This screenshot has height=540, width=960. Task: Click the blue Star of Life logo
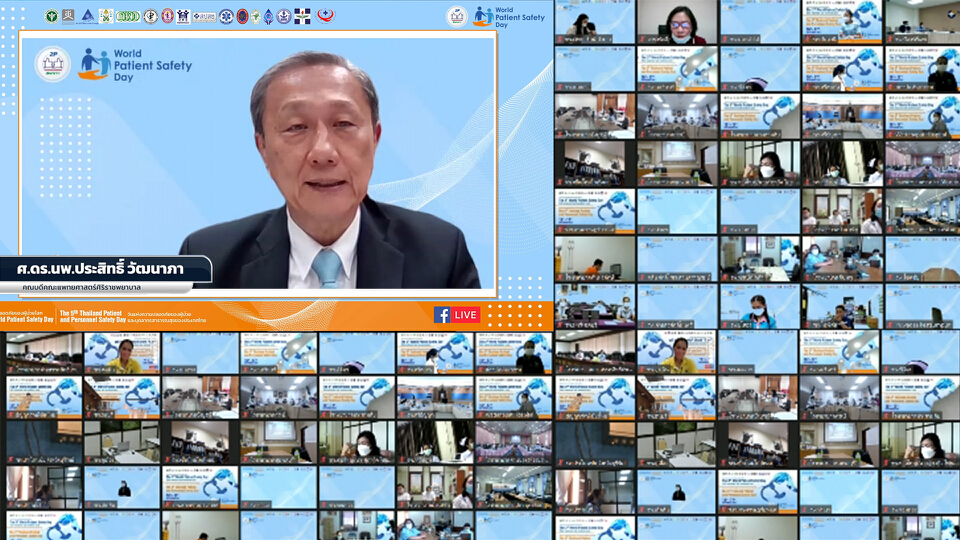226,17
